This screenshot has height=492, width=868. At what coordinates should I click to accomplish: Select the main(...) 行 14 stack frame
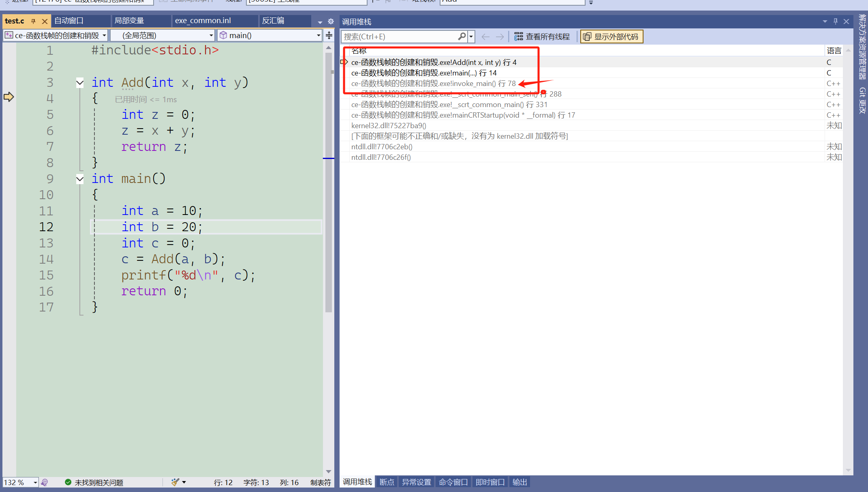pyautogui.click(x=423, y=73)
